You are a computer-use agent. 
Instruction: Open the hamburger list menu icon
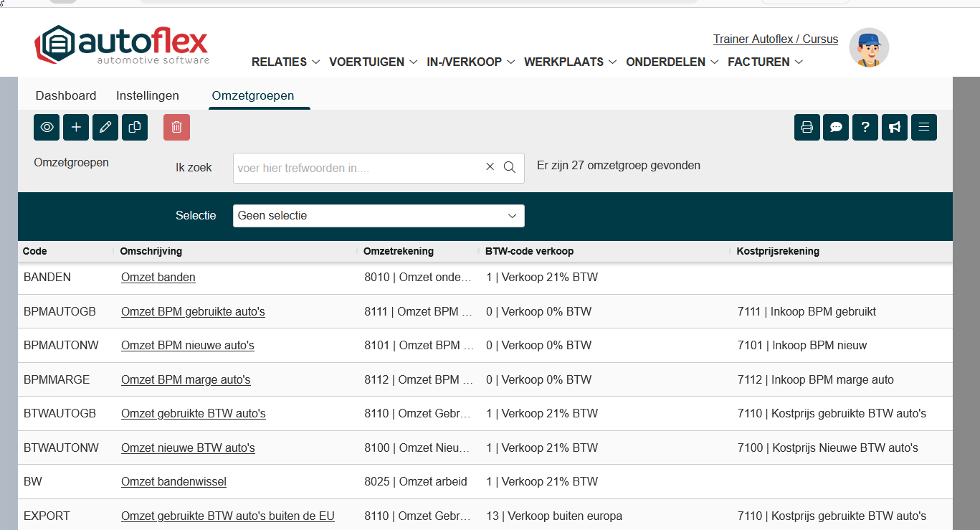923,128
